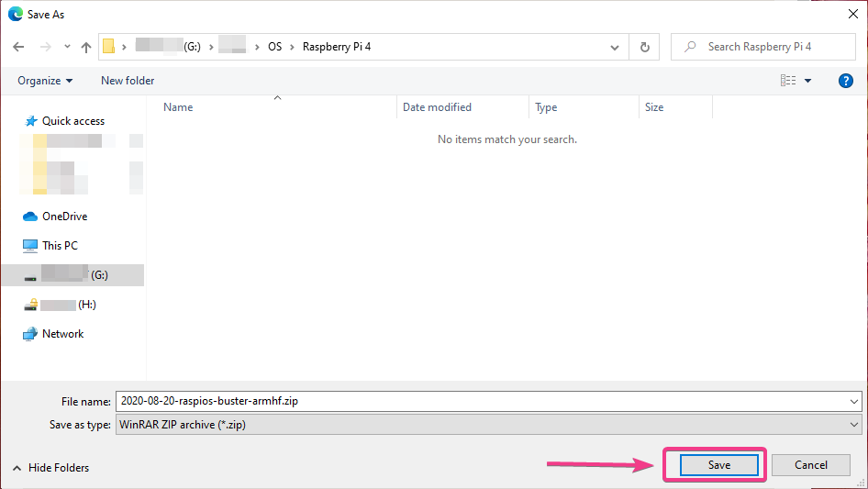Collapse the pane with Hide Folders
868x489 pixels.
(x=50, y=468)
